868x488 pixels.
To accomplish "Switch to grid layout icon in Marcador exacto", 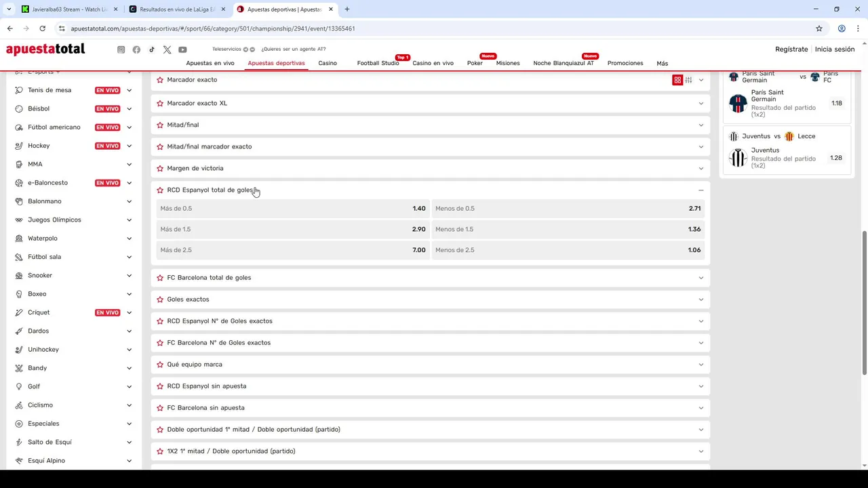I will click(x=677, y=80).
